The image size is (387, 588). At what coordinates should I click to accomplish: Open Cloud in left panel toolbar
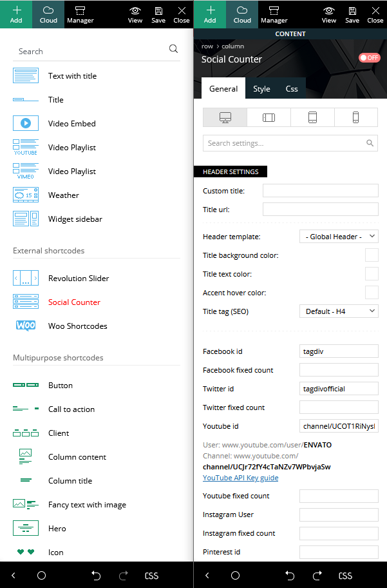click(48, 14)
